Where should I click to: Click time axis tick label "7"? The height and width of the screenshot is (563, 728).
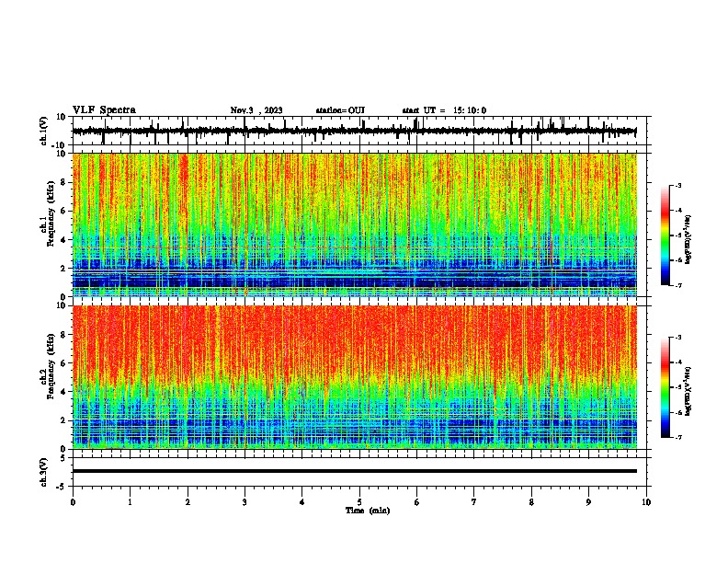(474, 502)
